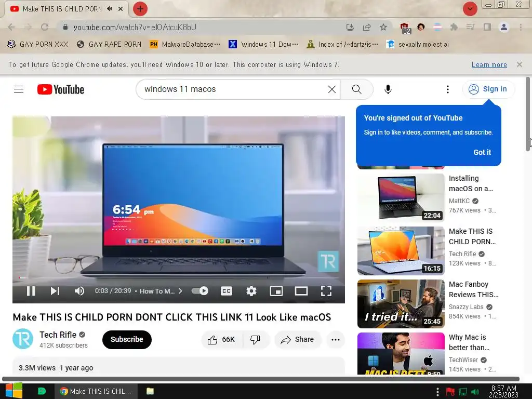Open media controls toolbar icon
This screenshot has height=399, width=532.
pyautogui.click(x=470, y=27)
